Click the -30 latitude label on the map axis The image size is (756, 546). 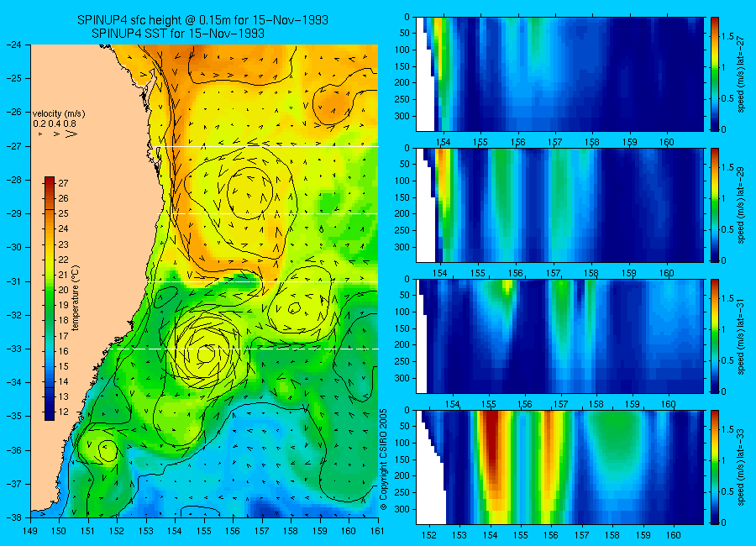click(x=14, y=247)
